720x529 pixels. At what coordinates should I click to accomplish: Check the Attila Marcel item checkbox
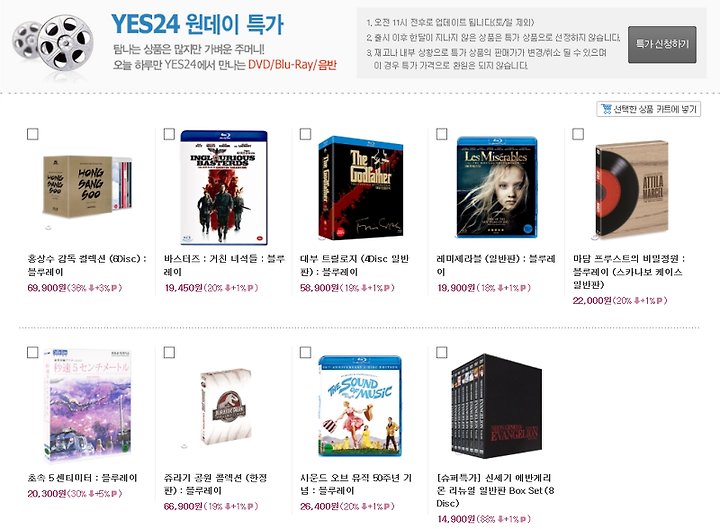coord(578,134)
